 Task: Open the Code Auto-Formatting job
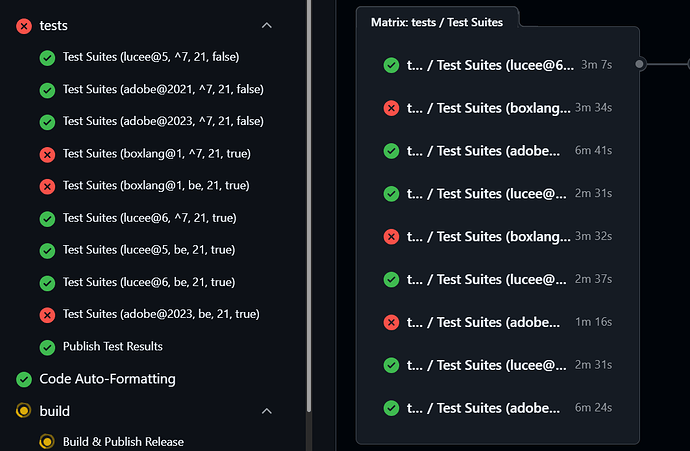point(107,379)
